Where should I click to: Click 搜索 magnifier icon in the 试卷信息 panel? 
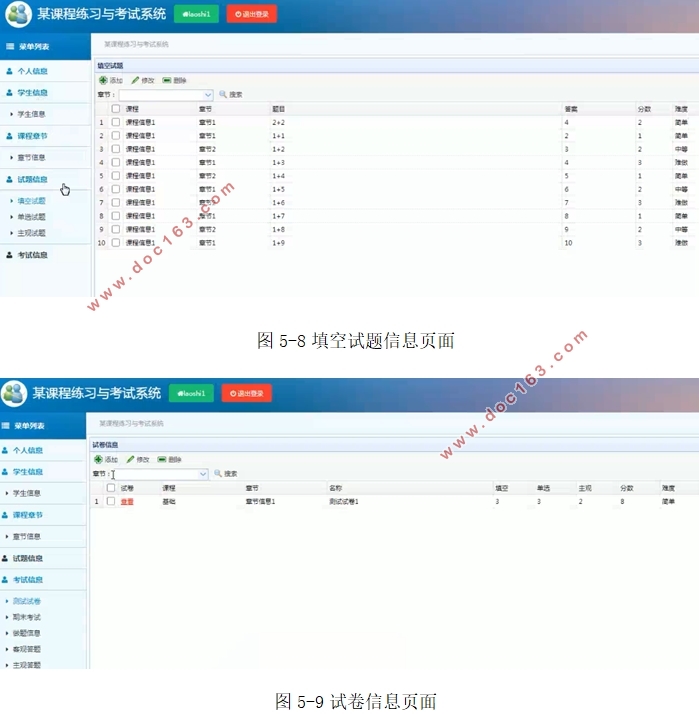click(x=218, y=473)
